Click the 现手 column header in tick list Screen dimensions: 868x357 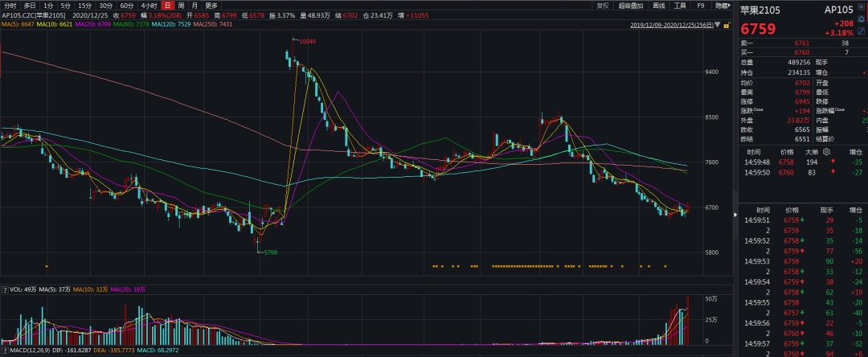pos(826,211)
